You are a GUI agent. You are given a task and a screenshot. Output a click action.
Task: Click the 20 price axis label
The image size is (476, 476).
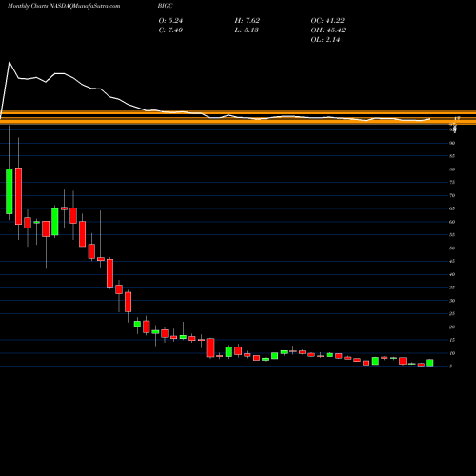pyautogui.click(x=452, y=327)
